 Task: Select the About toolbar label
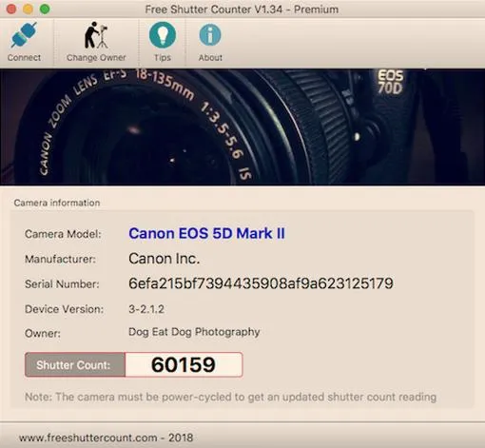click(210, 58)
